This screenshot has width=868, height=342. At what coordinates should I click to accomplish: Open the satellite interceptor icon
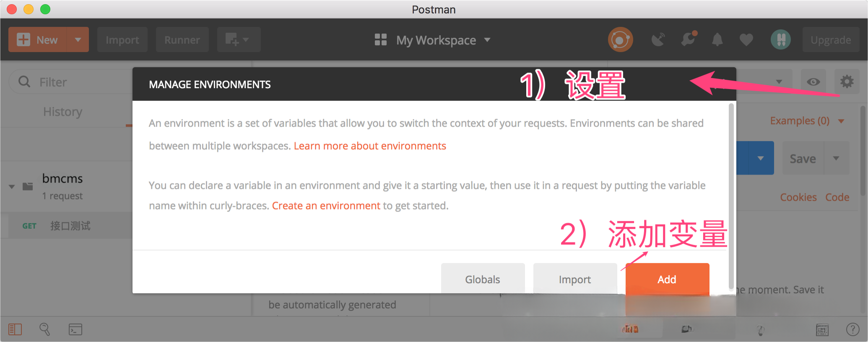658,40
